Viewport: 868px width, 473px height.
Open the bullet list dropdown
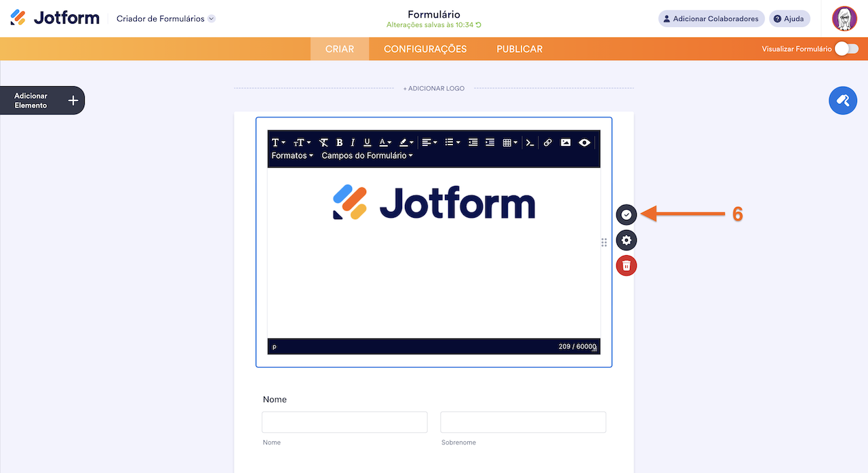click(452, 143)
